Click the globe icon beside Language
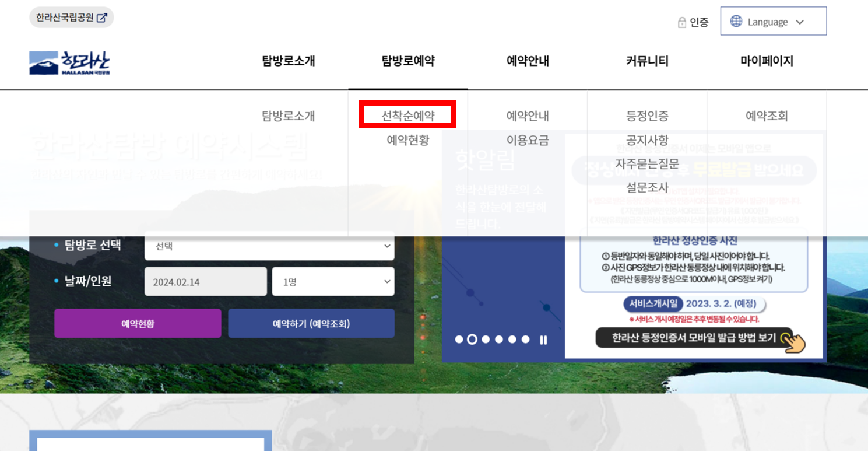Viewport: 868px width, 451px height. 736,22
